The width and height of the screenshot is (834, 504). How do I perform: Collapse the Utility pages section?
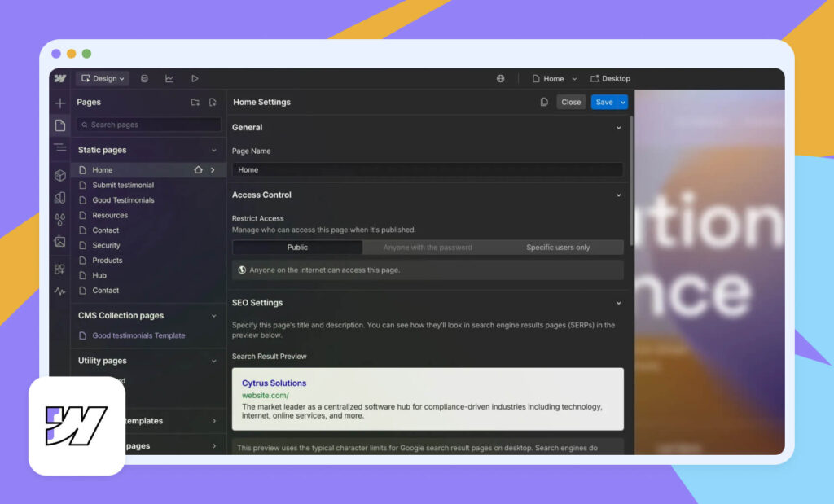tap(214, 361)
